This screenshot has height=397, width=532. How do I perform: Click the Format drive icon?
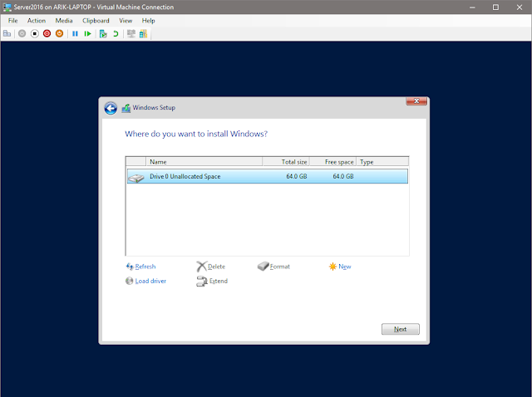(263, 266)
